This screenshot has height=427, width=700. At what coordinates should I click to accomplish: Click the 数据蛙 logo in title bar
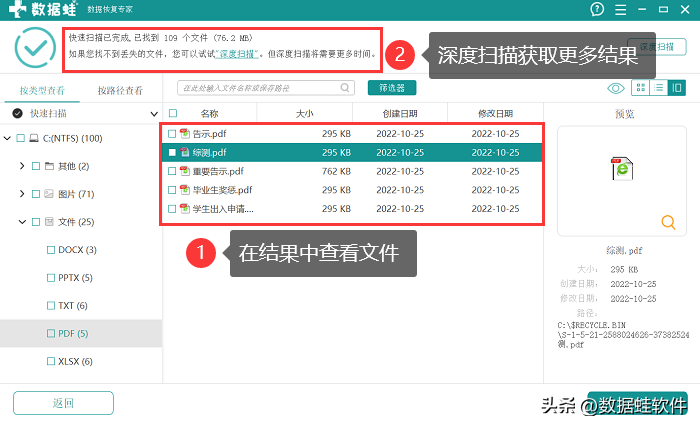pos(42,9)
